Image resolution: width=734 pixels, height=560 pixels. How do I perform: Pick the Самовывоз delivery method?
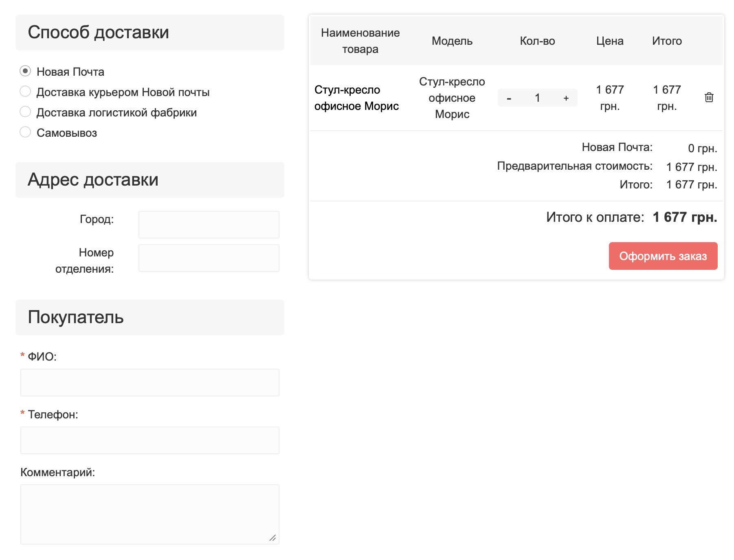pyautogui.click(x=25, y=132)
